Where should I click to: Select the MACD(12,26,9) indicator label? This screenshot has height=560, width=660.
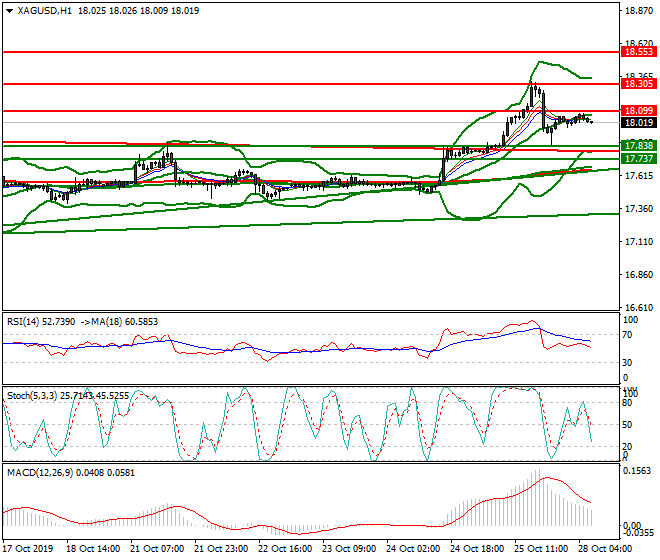click(40, 473)
